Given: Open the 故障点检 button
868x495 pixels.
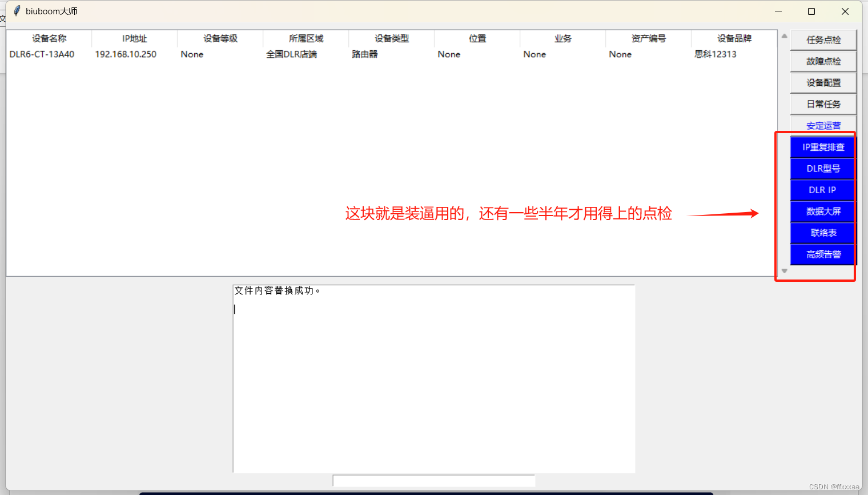Looking at the screenshot, I should tap(823, 61).
